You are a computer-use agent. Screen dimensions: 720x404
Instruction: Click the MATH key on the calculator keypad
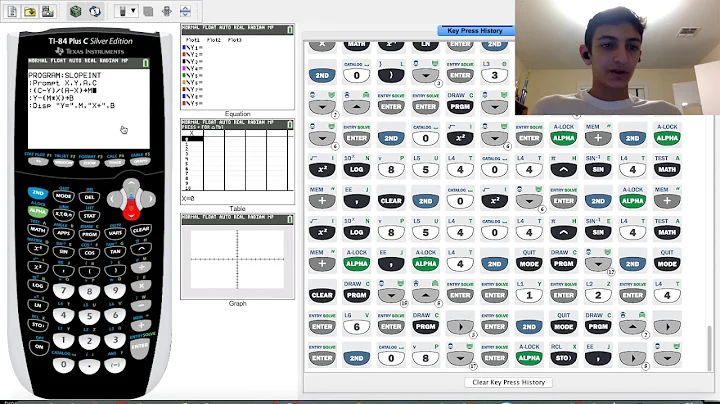click(38, 229)
